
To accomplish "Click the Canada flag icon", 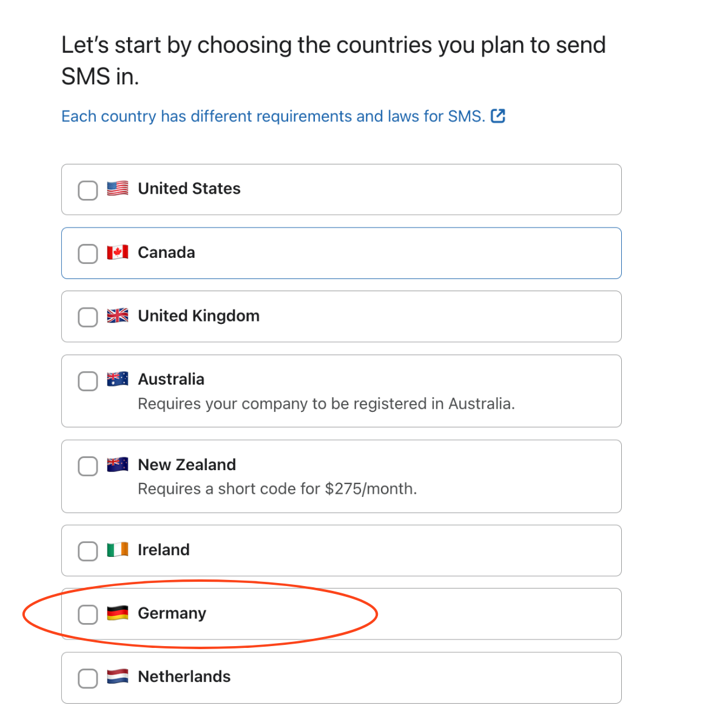I will [x=118, y=252].
